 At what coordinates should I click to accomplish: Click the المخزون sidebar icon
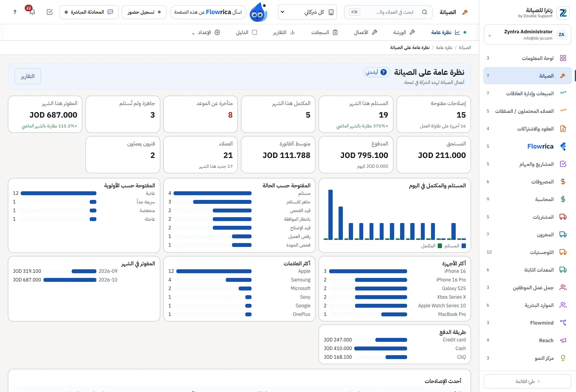point(563,234)
